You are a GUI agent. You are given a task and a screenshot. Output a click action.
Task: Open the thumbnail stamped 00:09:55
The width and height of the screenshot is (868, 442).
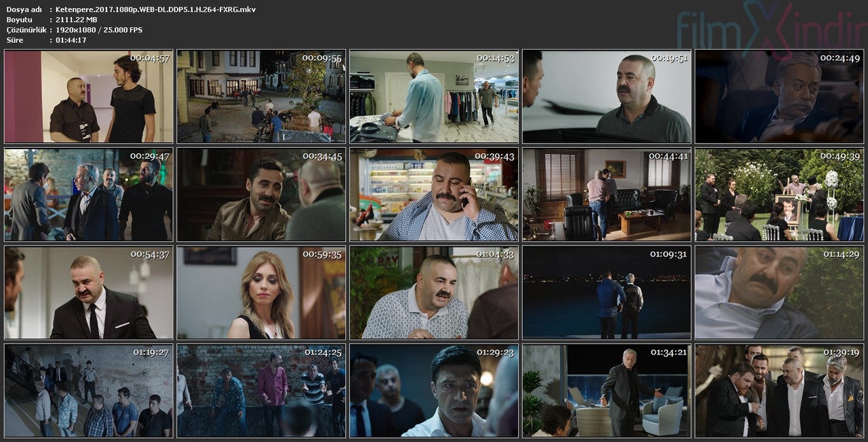(x=261, y=96)
